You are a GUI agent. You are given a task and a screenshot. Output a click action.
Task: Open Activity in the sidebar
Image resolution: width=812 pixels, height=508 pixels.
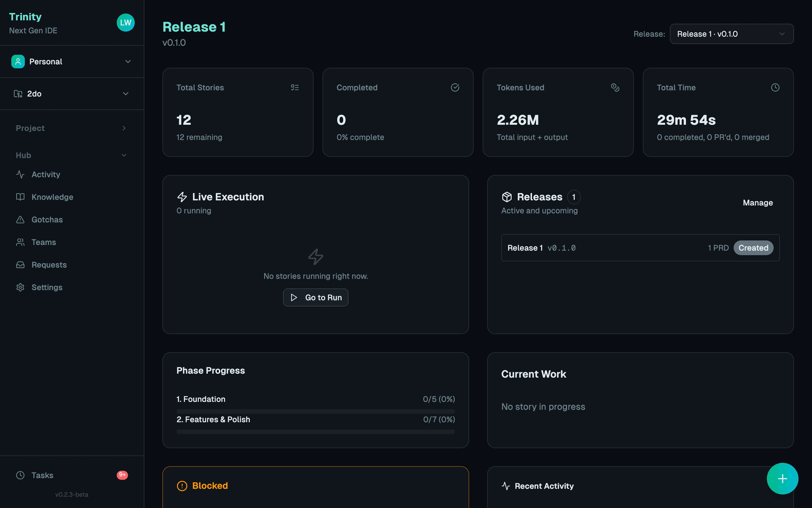tap(72, 174)
